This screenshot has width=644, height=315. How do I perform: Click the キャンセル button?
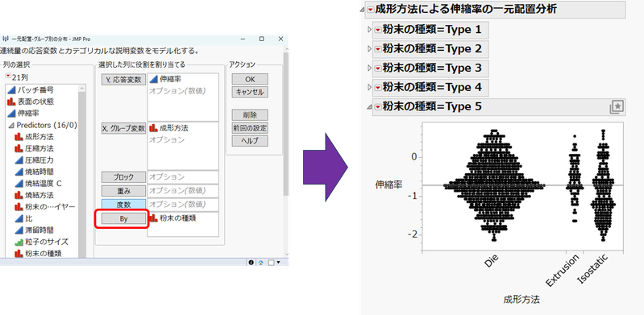pos(250,92)
